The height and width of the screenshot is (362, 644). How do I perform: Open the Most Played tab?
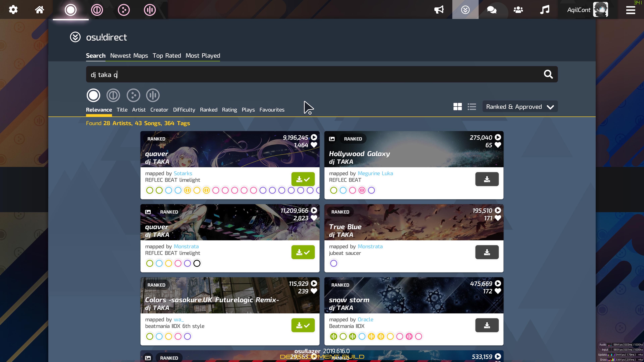[203, 56]
